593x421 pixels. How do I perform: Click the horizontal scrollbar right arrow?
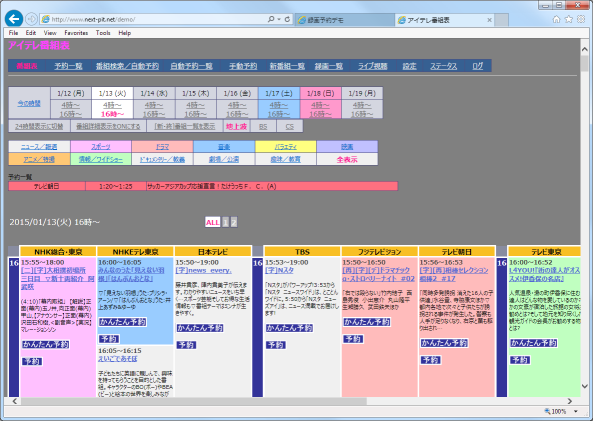570,401
